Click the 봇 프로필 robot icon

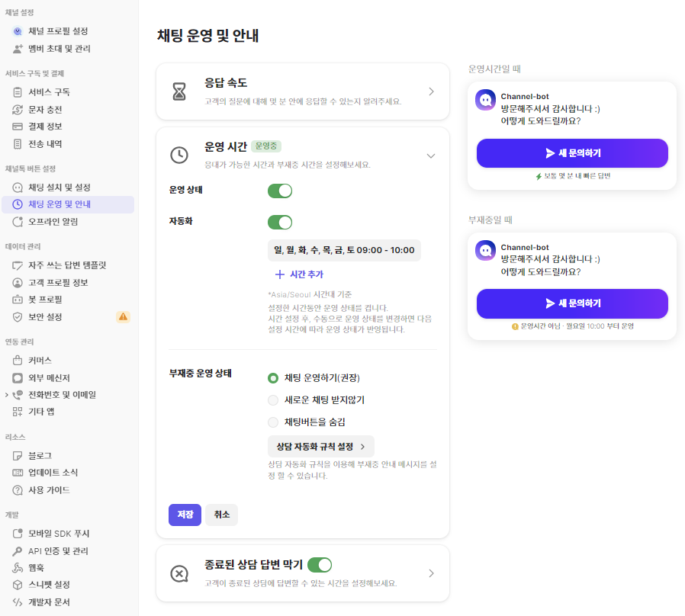coord(18,300)
